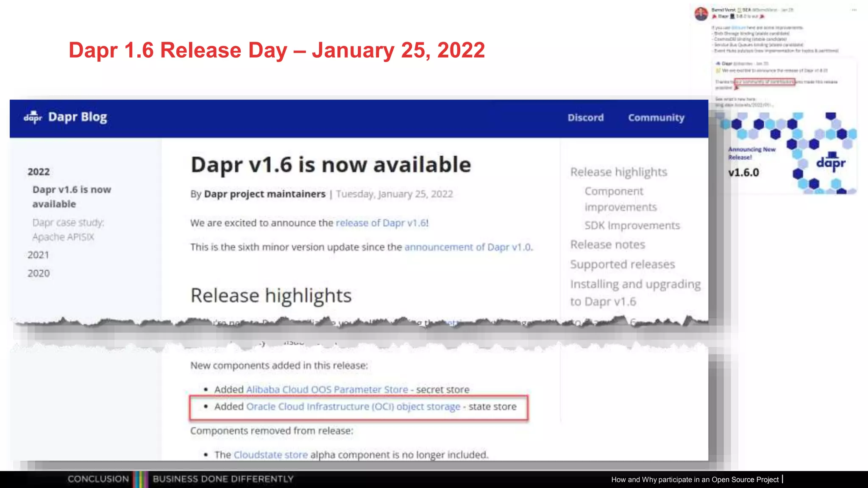Select the 2022 archive year in sidebar

click(39, 172)
